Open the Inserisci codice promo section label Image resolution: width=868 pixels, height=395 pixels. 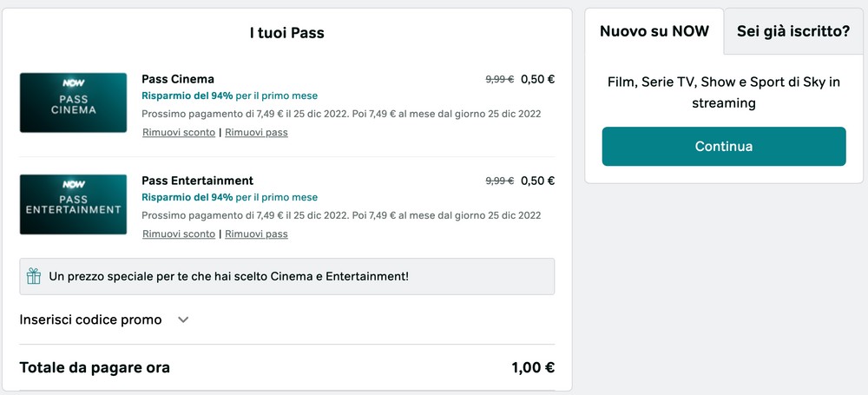pos(90,319)
